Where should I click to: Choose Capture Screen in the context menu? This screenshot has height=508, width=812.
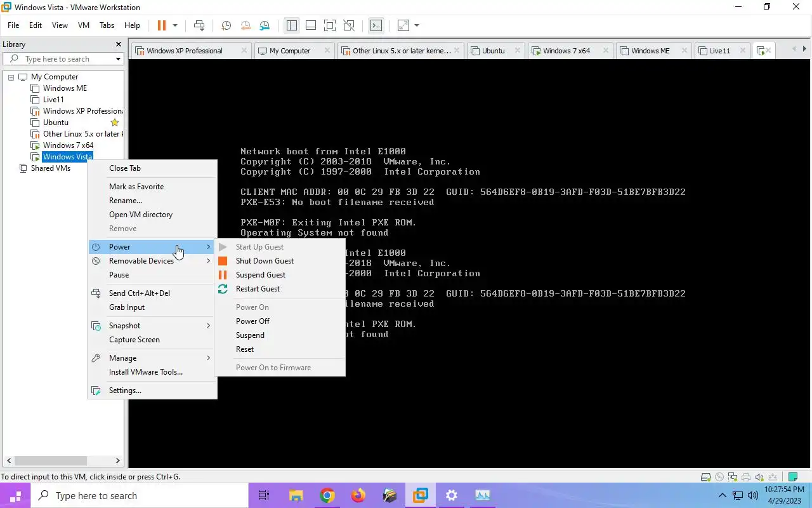point(153,340)
